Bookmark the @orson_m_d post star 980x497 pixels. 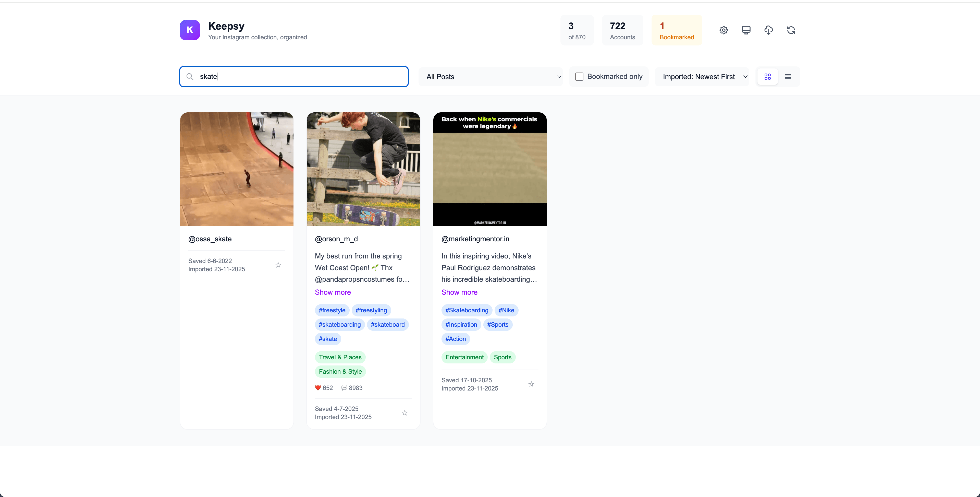[x=405, y=413]
